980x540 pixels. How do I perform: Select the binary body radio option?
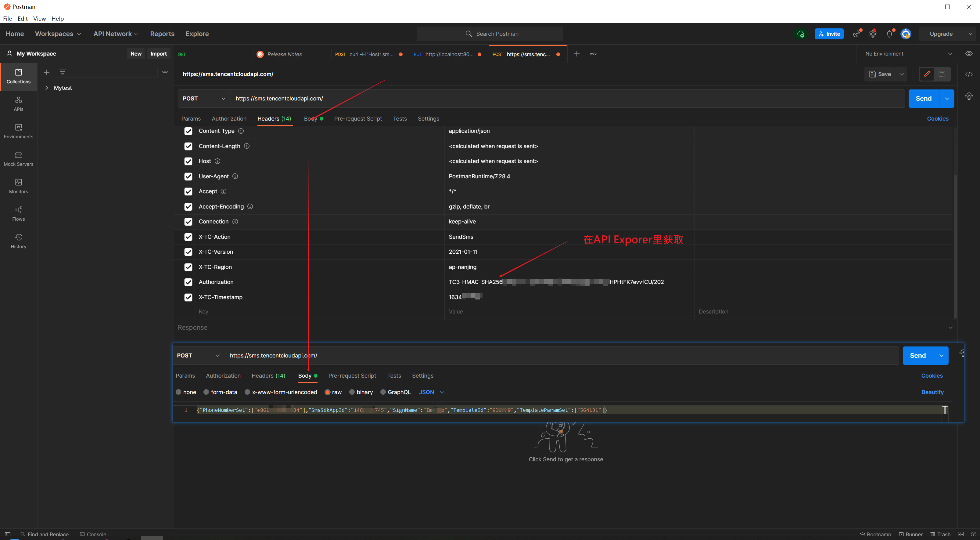(351, 392)
